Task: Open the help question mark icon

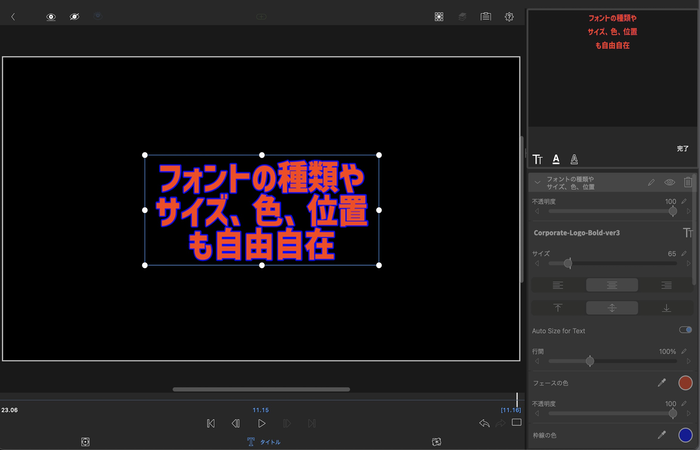Action: click(x=510, y=17)
